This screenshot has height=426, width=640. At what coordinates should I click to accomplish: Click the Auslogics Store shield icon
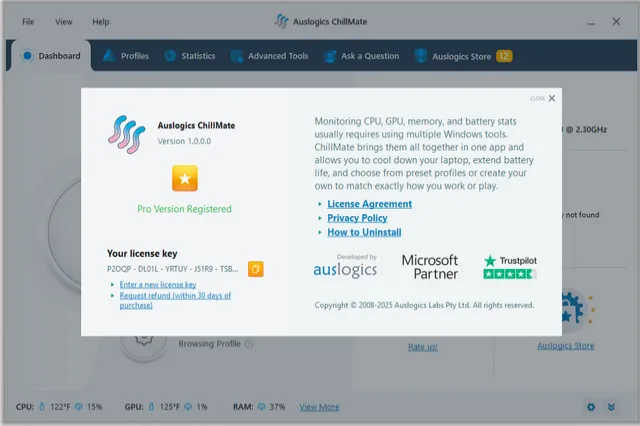coord(420,56)
